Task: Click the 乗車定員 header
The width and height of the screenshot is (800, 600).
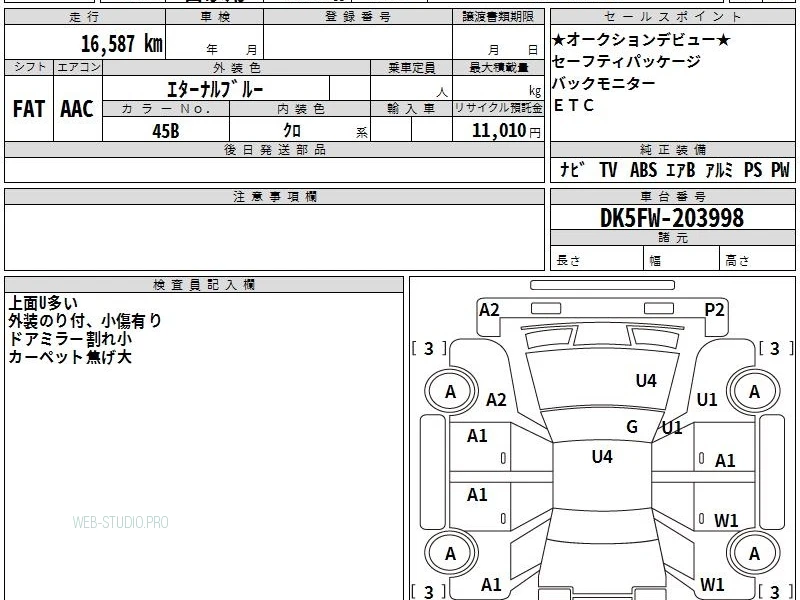Action: [x=411, y=68]
